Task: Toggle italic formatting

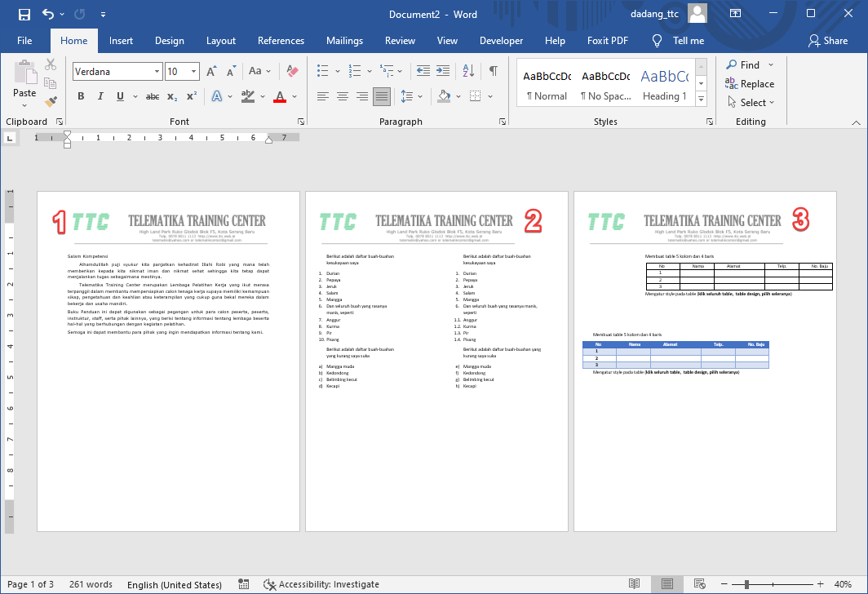Action: (x=101, y=96)
